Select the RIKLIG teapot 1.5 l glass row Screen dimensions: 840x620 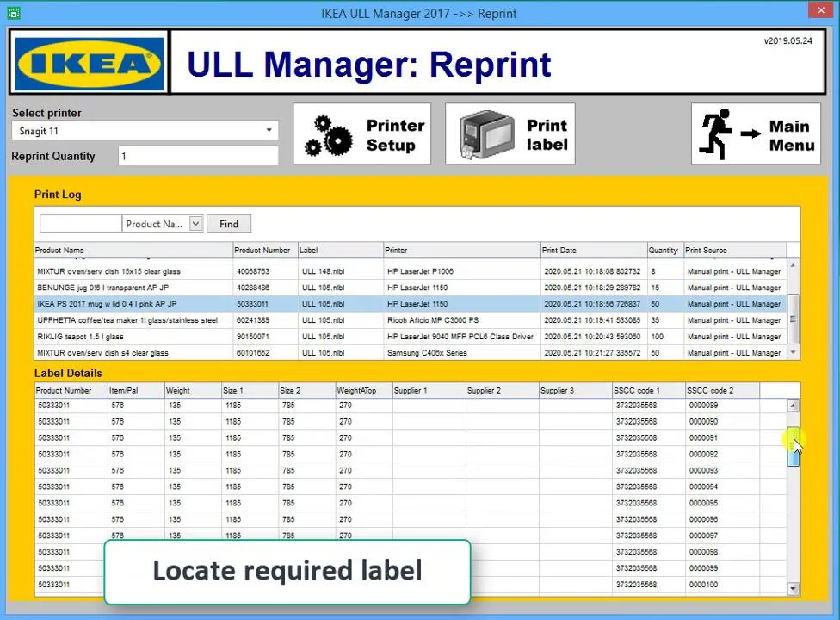(411, 337)
